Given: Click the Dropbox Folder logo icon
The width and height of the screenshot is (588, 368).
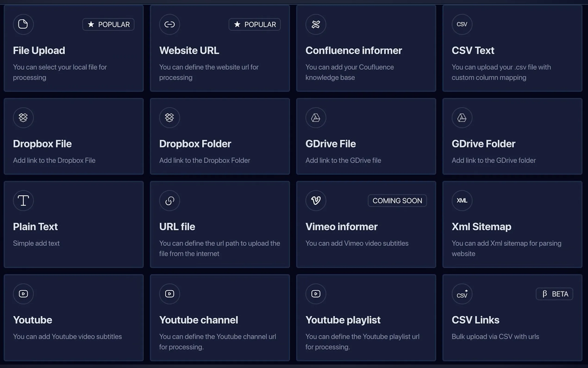Looking at the screenshot, I should [170, 117].
